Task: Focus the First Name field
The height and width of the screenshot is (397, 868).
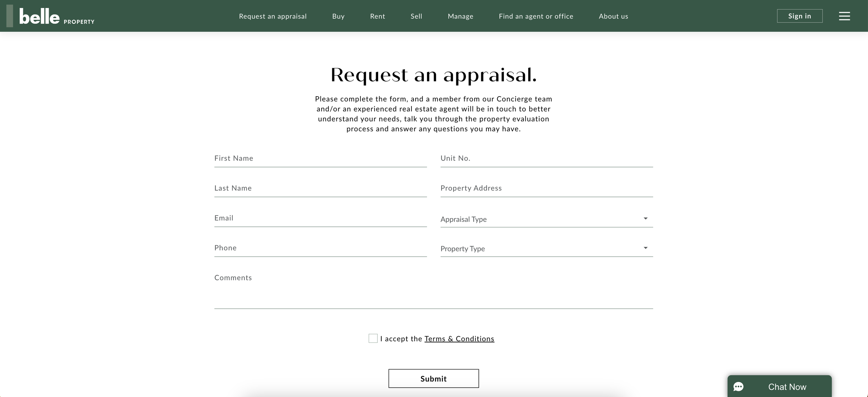Action: tap(320, 158)
